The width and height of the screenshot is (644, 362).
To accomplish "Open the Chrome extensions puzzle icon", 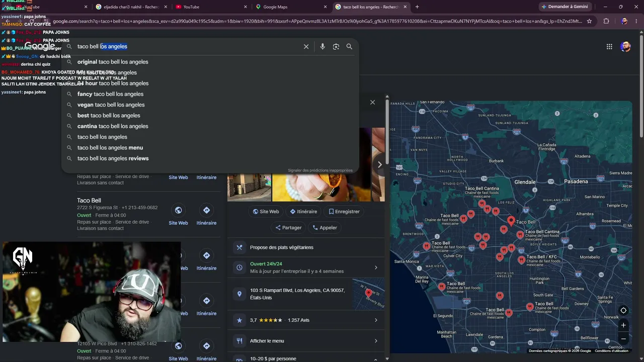I will [606, 21].
